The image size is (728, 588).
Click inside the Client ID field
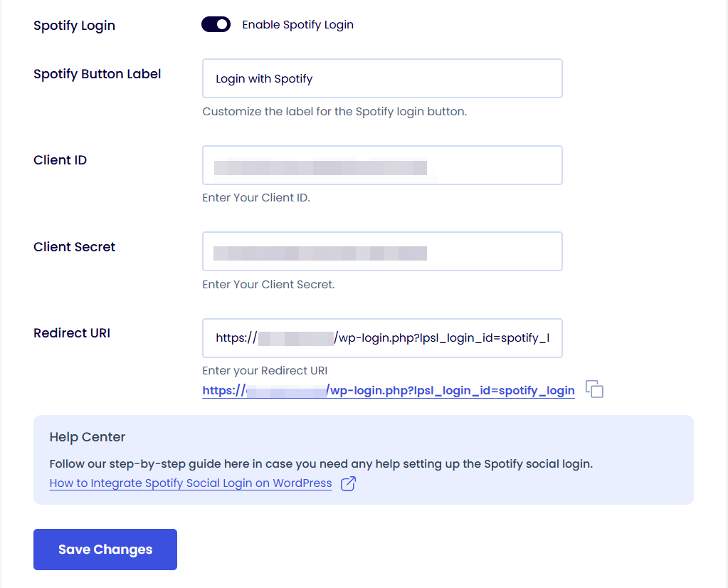click(382, 165)
